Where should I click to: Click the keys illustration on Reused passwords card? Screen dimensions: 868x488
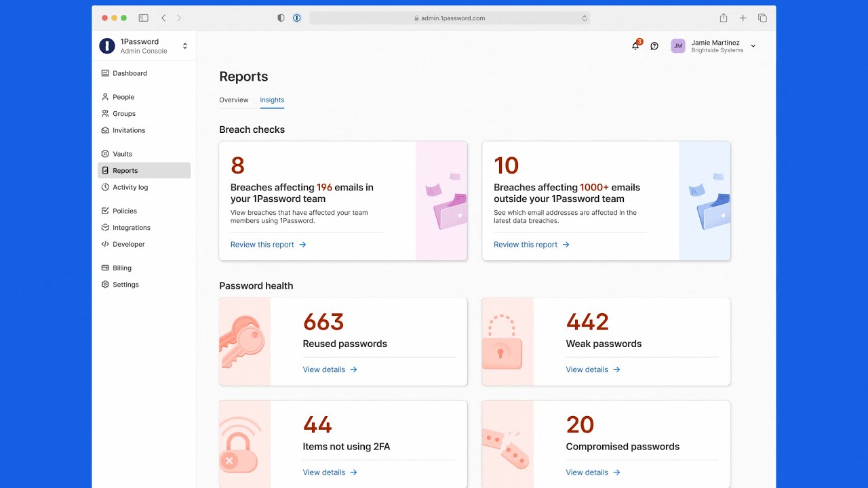click(x=241, y=342)
